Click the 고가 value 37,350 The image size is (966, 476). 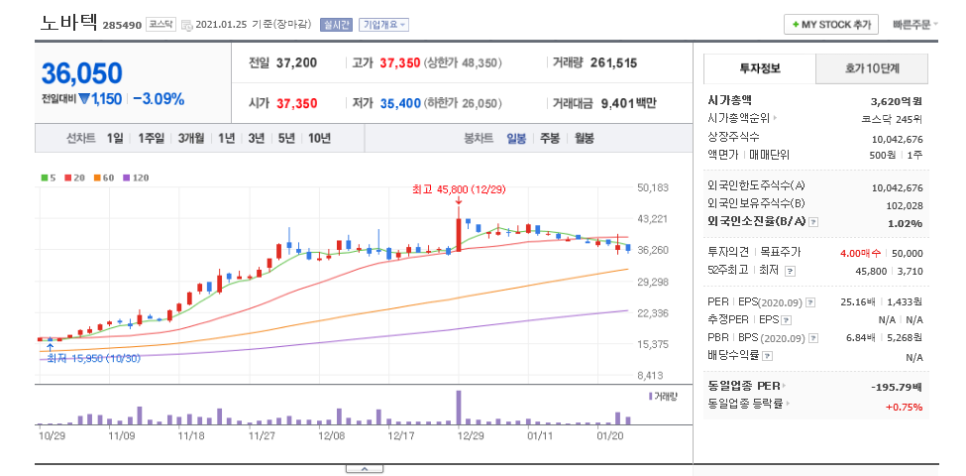(400, 63)
